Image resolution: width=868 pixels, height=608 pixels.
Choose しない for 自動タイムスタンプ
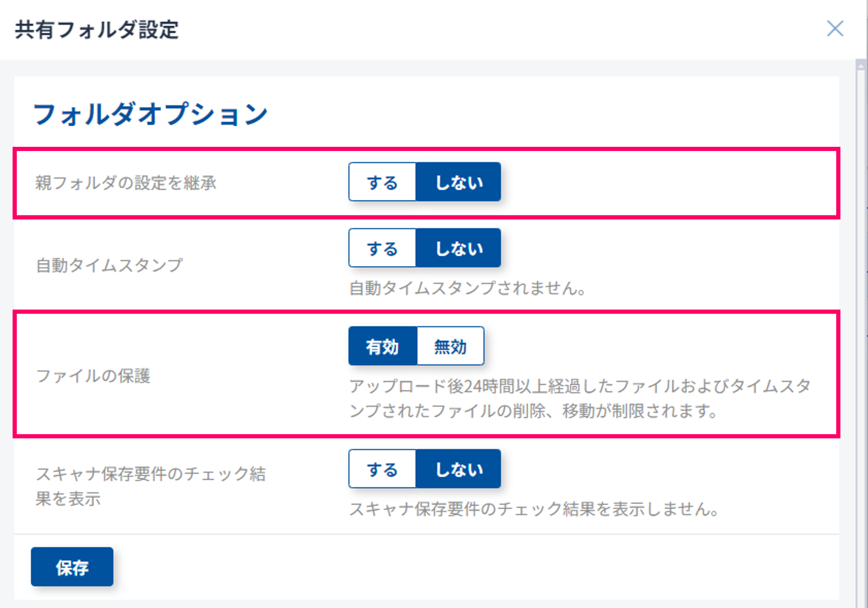458,248
